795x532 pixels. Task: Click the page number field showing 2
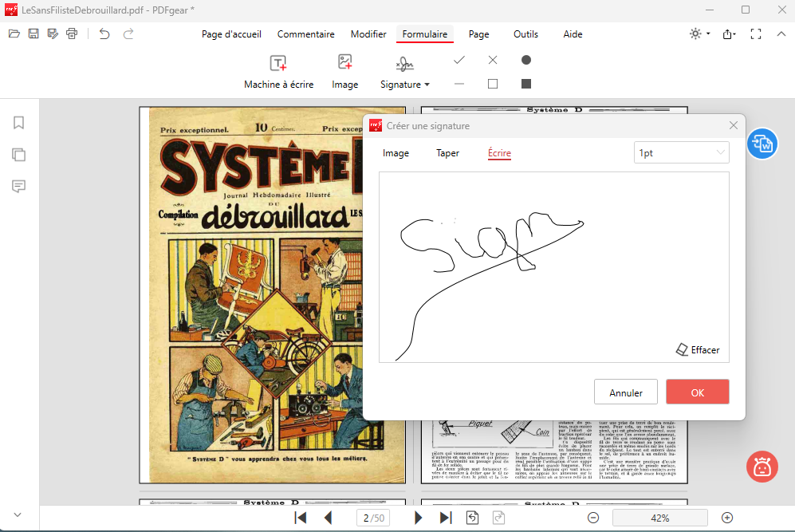click(374, 518)
